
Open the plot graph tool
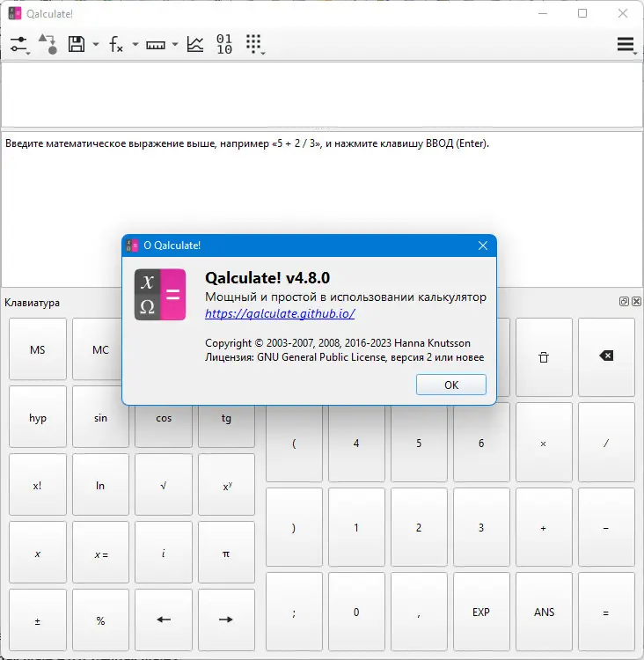point(195,44)
